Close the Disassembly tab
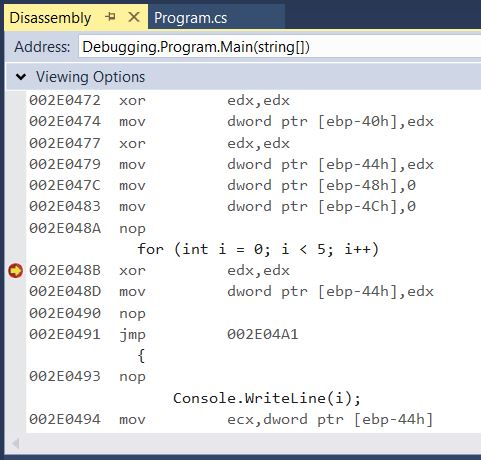 click(134, 17)
